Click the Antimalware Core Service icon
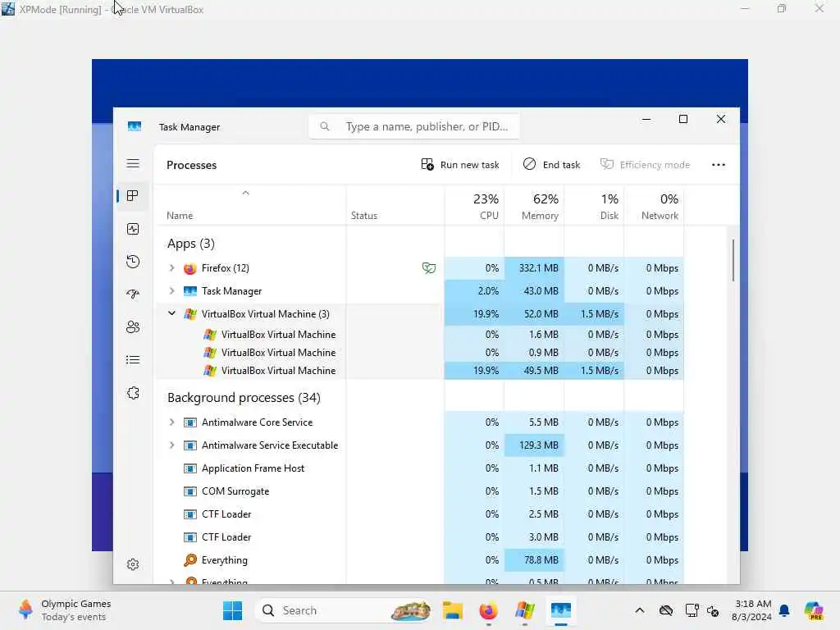Screen dimensions: 840x630 pos(189,422)
